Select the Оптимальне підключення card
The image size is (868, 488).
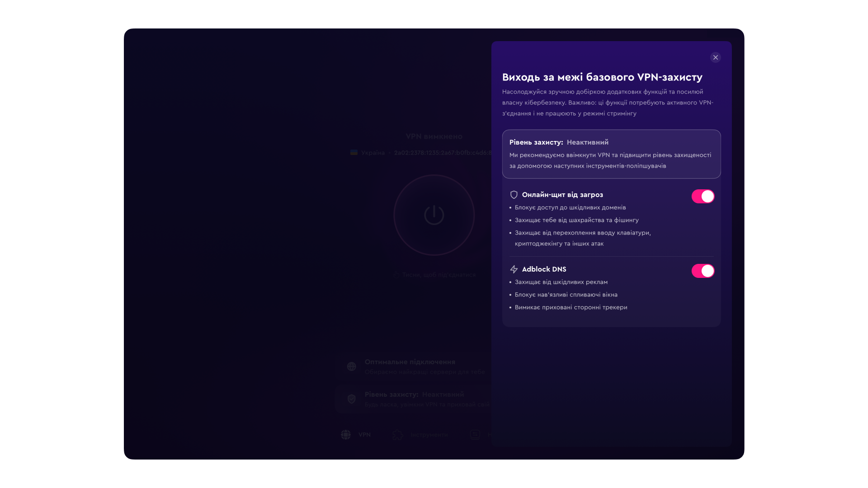413,366
